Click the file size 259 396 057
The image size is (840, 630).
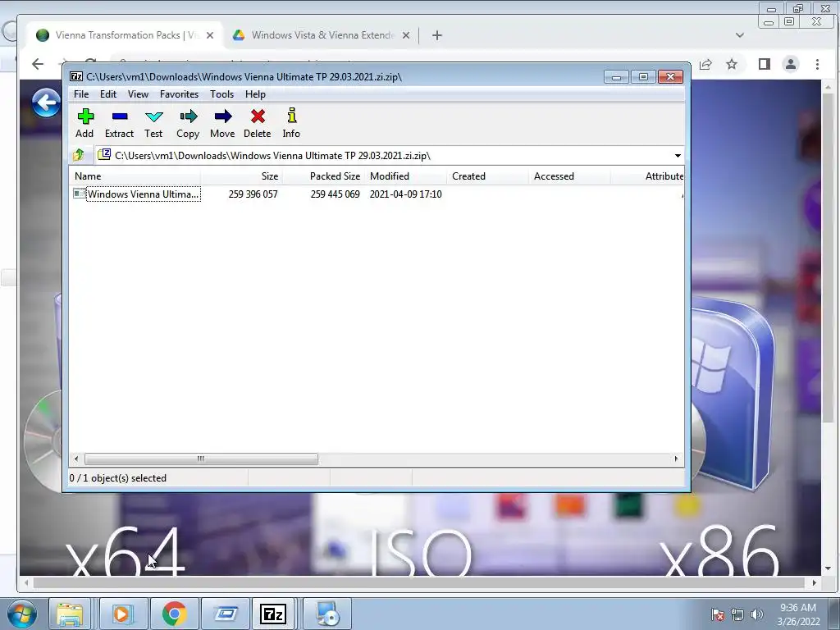[253, 194]
